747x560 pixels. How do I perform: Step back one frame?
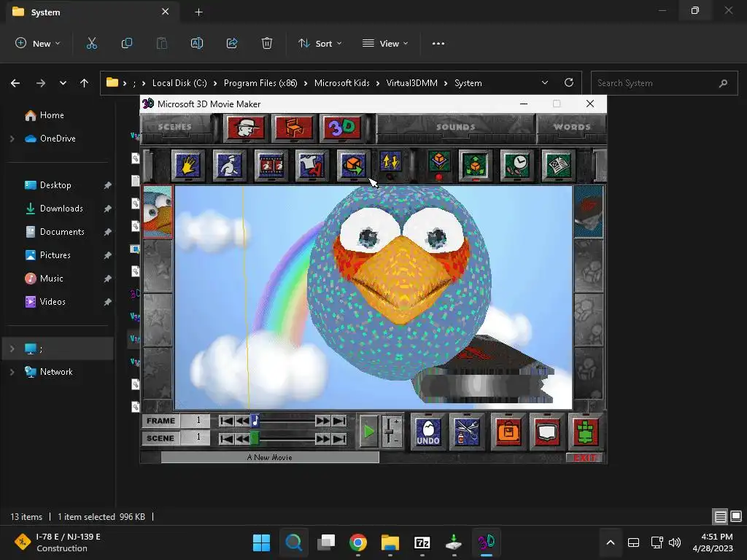tap(242, 421)
